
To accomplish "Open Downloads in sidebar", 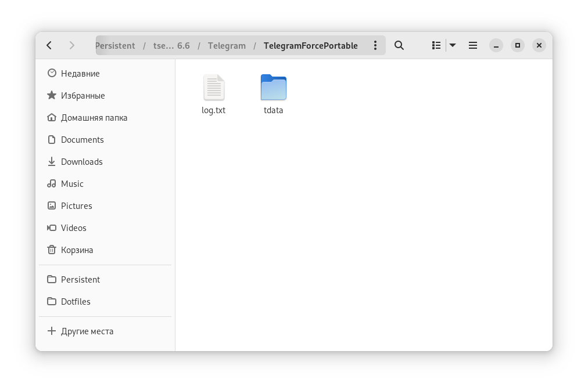I will point(81,162).
